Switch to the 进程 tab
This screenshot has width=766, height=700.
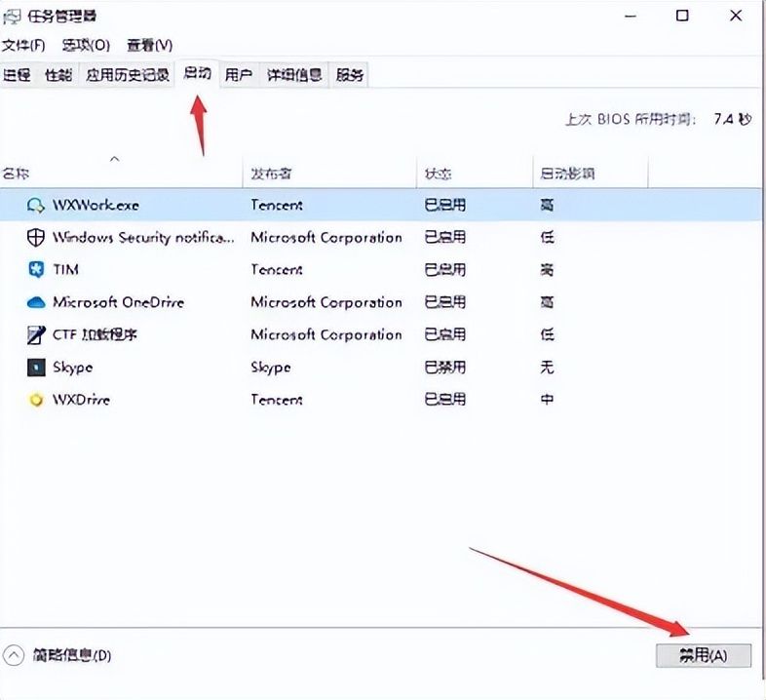[x=18, y=75]
